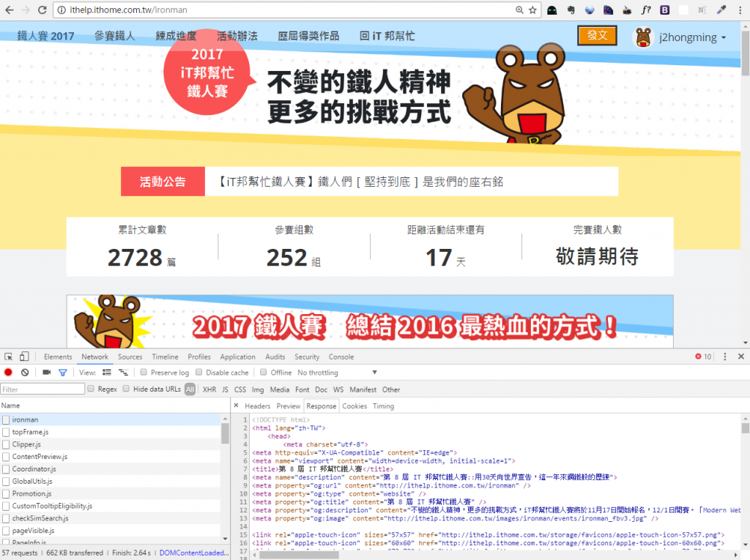Screen dimensions: 750x560
Task: Open the Sources panel
Action: pos(130,356)
